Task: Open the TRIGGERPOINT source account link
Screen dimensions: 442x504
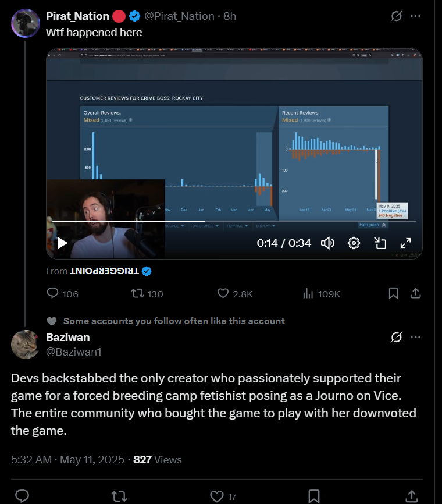Action: pos(105,271)
